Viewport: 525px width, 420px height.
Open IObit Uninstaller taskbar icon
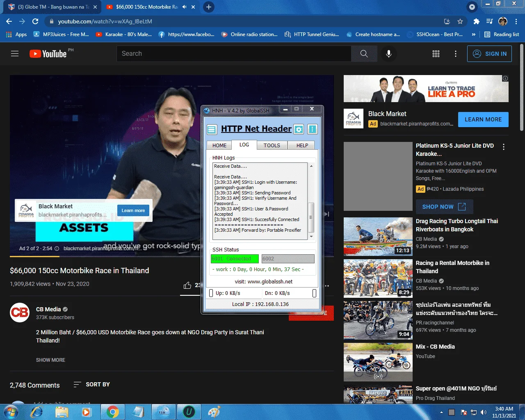[x=189, y=412]
